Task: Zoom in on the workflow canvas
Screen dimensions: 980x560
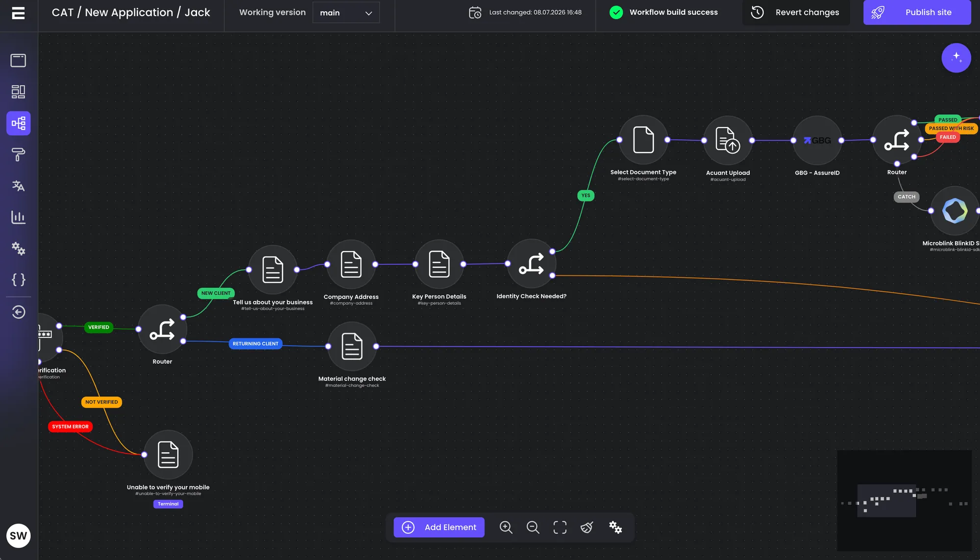Action: coord(506,527)
